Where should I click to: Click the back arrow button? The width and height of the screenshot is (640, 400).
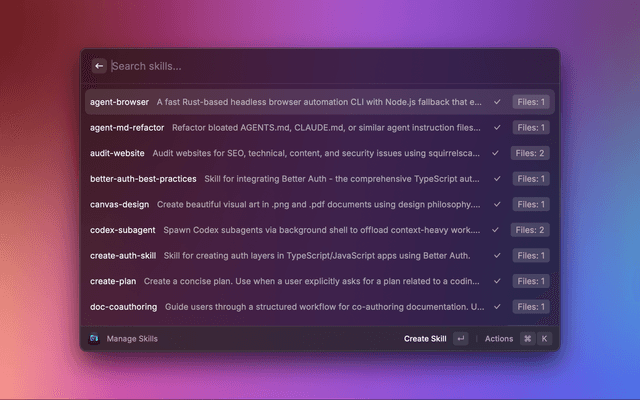pos(99,66)
